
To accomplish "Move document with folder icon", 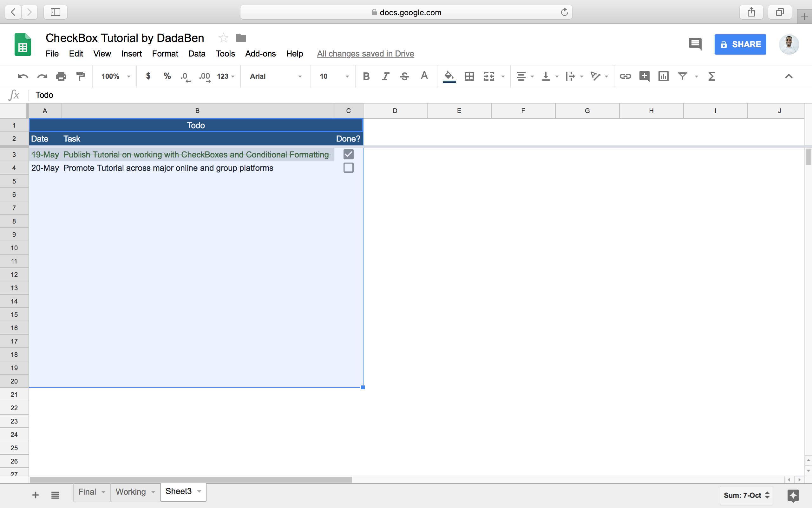I will (x=241, y=38).
